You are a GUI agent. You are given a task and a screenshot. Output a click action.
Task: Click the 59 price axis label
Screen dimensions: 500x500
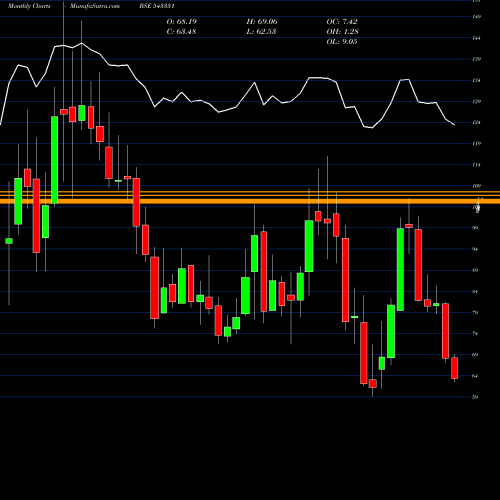[x=475, y=397]
